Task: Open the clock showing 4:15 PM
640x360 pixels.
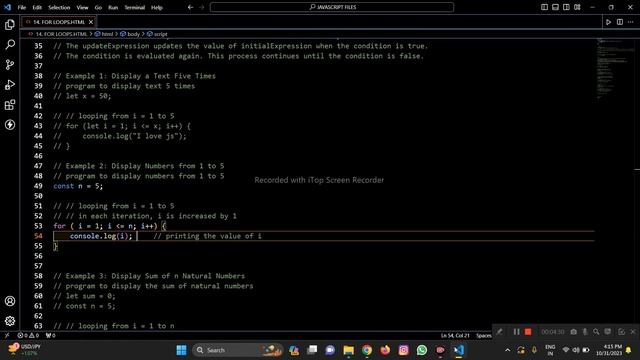Action: coord(609,350)
